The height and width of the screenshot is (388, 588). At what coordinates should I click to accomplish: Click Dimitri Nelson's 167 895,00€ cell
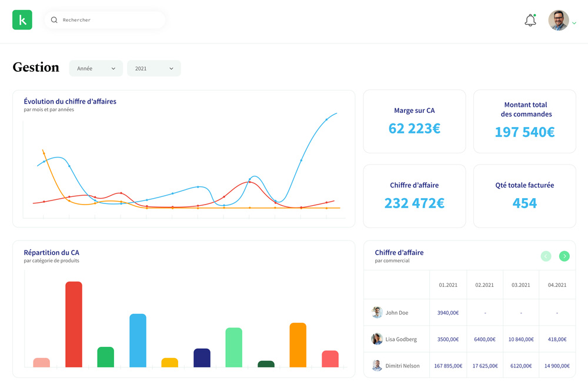(x=448, y=366)
